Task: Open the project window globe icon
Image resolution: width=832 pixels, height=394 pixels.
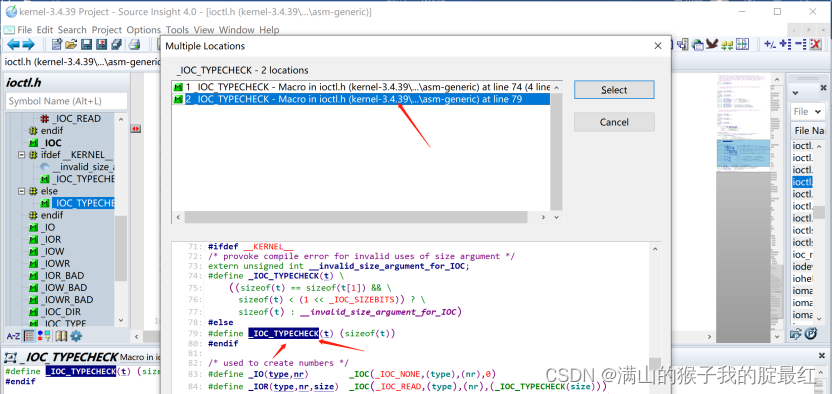Action: click(698, 45)
